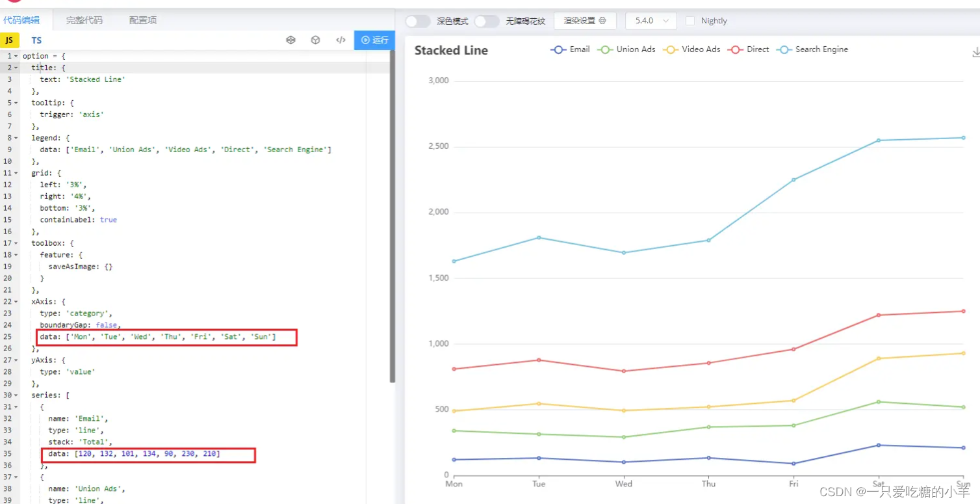980x504 pixels.
Task: Click the code brackets share icon
Action: [341, 40]
